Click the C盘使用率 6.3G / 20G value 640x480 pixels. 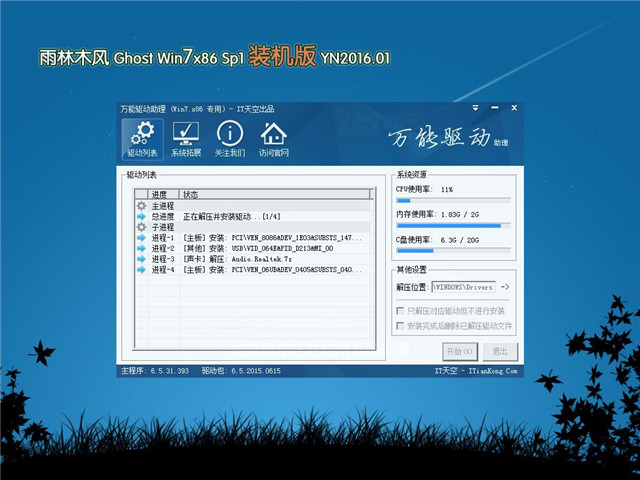pos(460,240)
